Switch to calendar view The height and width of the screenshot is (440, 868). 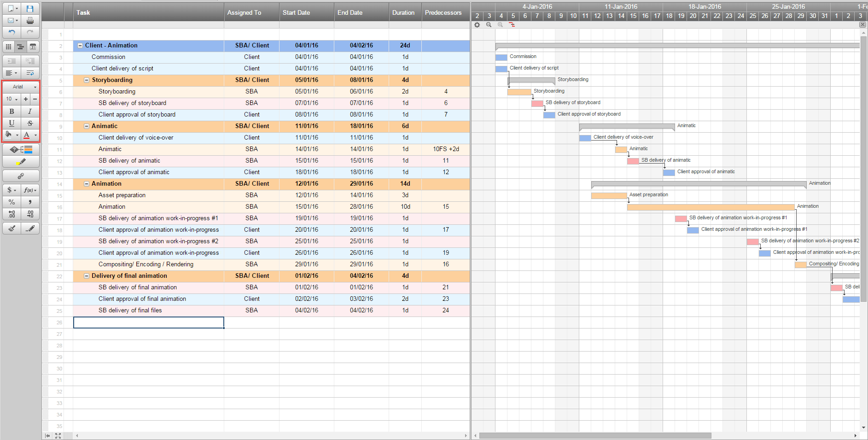pyautogui.click(x=33, y=46)
